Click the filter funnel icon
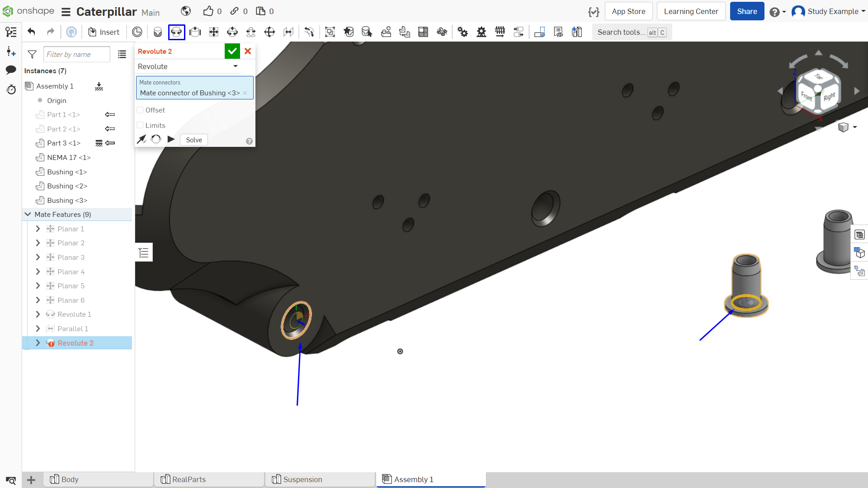The image size is (868, 488). pyautogui.click(x=32, y=54)
